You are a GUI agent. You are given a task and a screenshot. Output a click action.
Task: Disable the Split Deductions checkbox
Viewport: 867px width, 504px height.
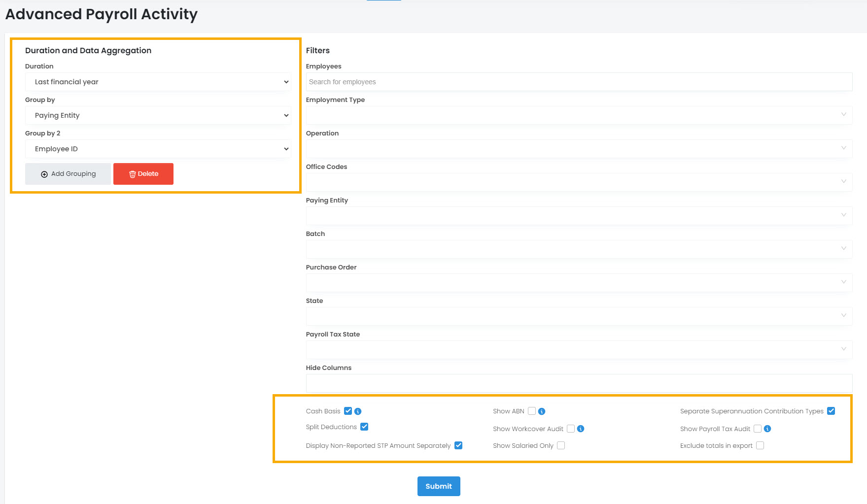[x=364, y=427]
